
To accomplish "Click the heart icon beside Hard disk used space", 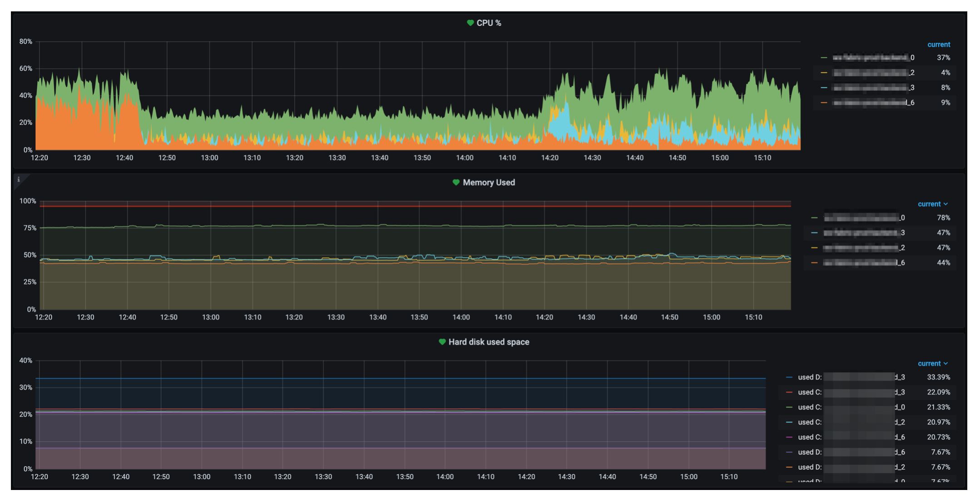I will point(442,342).
